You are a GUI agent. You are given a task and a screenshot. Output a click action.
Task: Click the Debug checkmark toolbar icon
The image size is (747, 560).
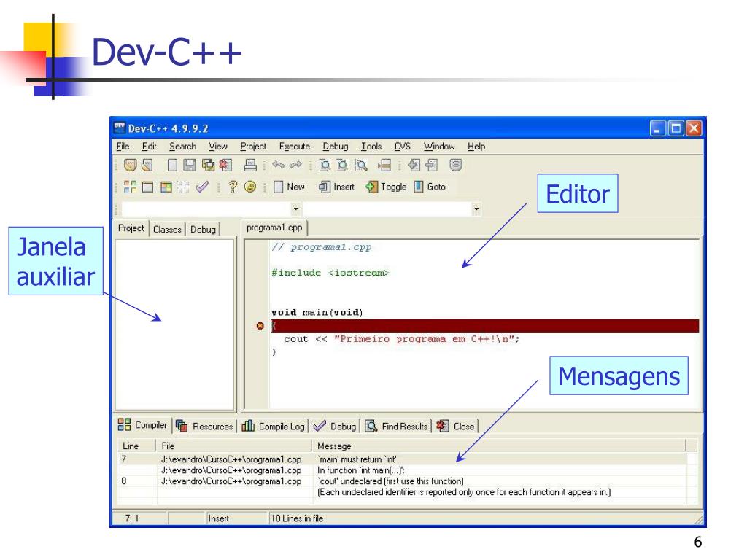pos(202,187)
